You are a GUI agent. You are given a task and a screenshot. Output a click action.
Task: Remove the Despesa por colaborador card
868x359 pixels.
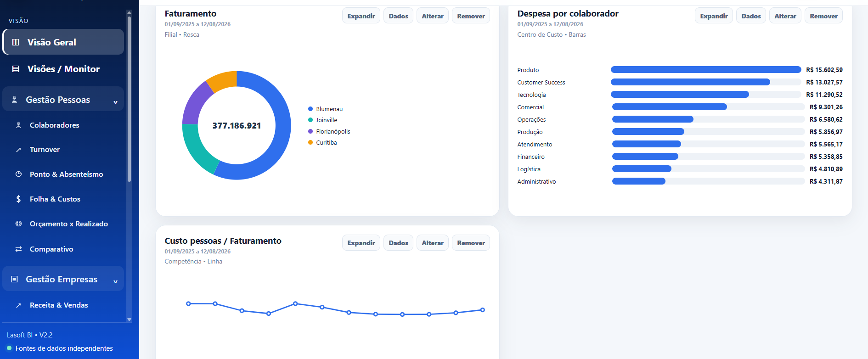coord(823,16)
